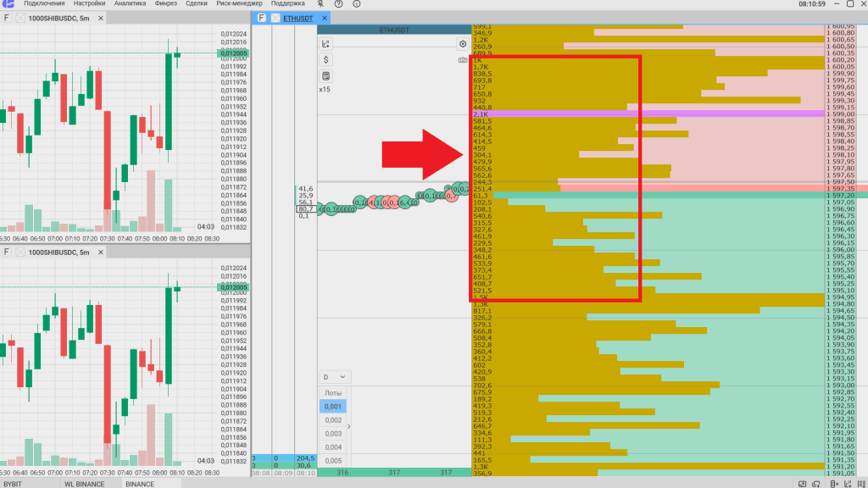Open the D dropdown above lots list
Viewport: 868px width, 488px height.
tap(334, 376)
